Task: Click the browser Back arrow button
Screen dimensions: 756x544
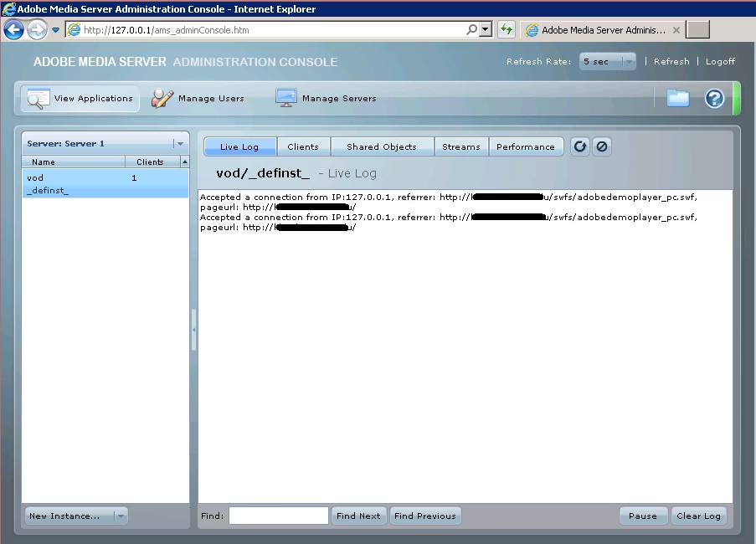Action: (x=13, y=30)
